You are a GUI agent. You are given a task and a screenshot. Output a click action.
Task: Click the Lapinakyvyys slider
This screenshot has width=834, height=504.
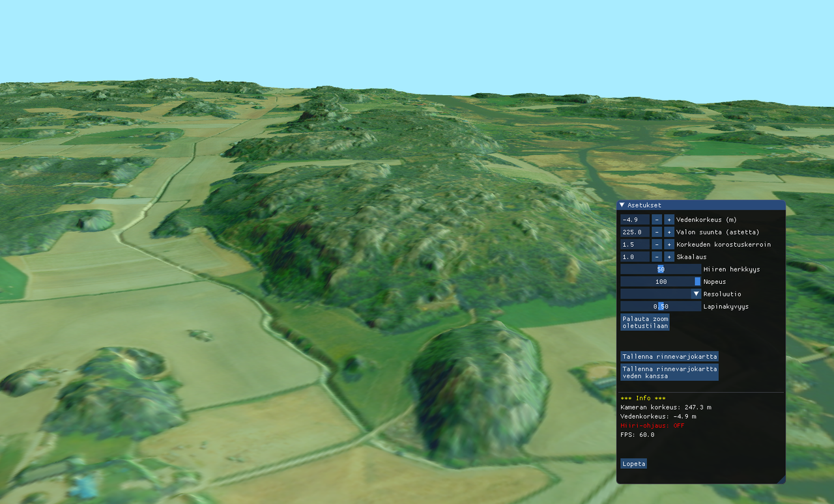coord(661,306)
